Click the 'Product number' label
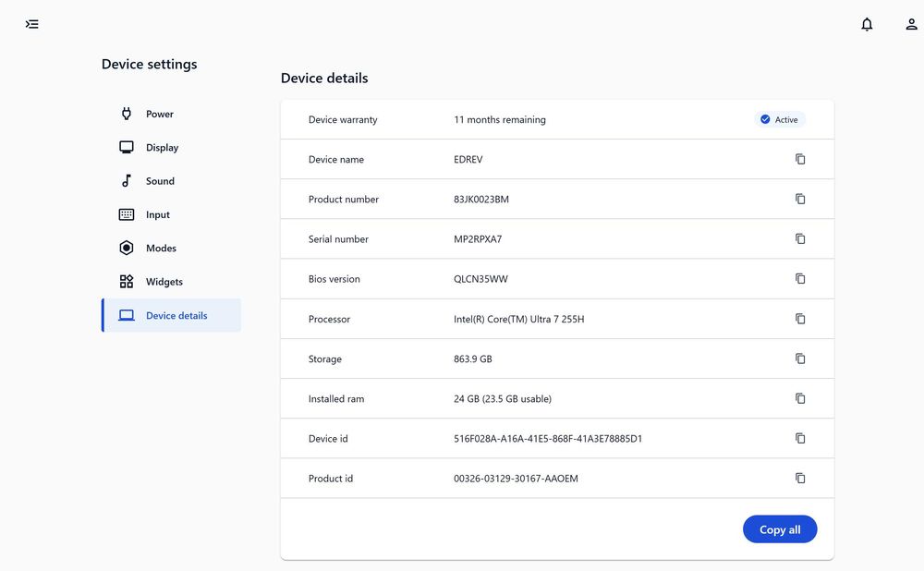924x571 pixels. coord(344,200)
